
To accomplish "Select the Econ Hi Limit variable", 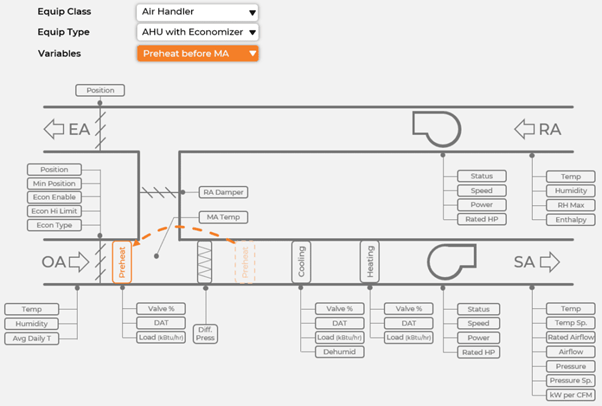I will pyautogui.click(x=54, y=211).
